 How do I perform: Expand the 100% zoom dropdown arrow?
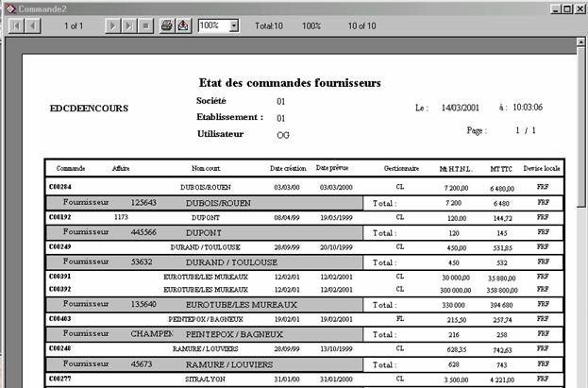233,25
